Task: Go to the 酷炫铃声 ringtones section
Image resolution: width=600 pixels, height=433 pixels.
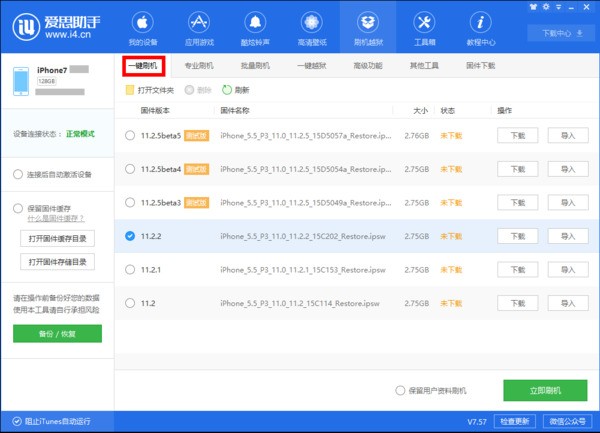Action: (254, 27)
